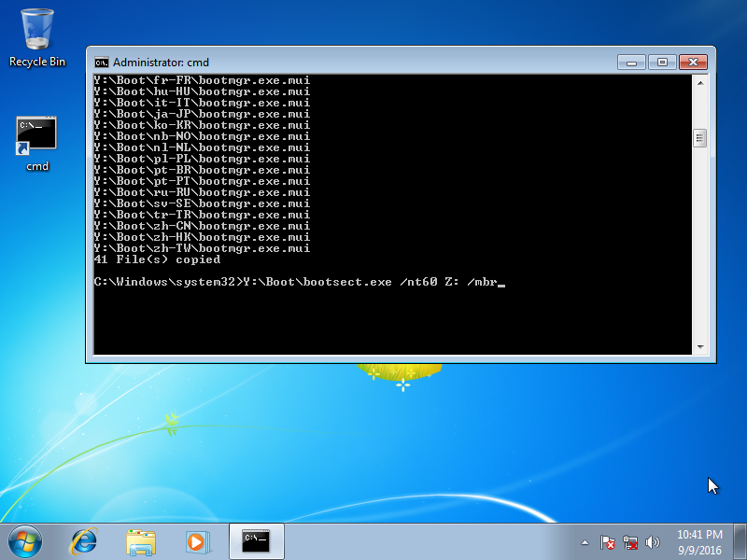The image size is (747, 560).
Task: Click the Y:\Boot\nl-NL\bootmgr.exe.mui line
Action: 202,147
